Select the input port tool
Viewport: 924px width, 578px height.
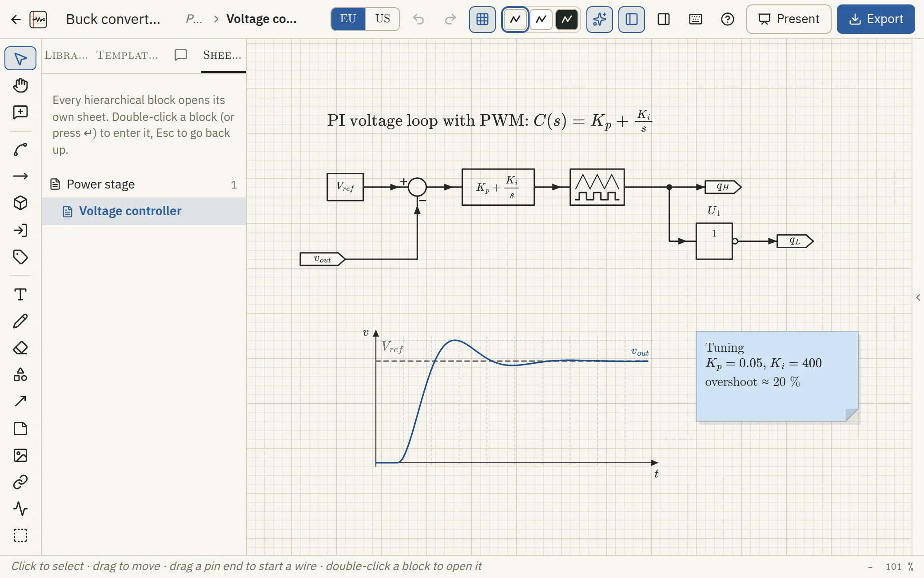(20, 230)
